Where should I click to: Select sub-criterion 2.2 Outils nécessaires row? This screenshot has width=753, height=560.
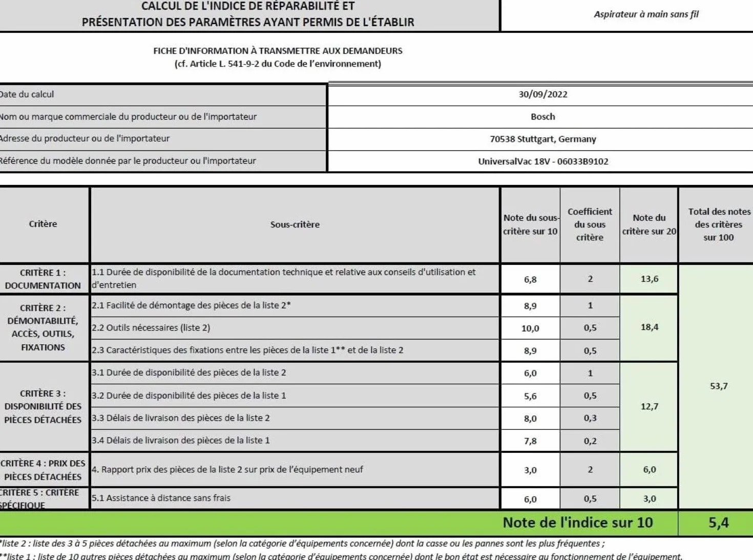pyautogui.click(x=295, y=328)
